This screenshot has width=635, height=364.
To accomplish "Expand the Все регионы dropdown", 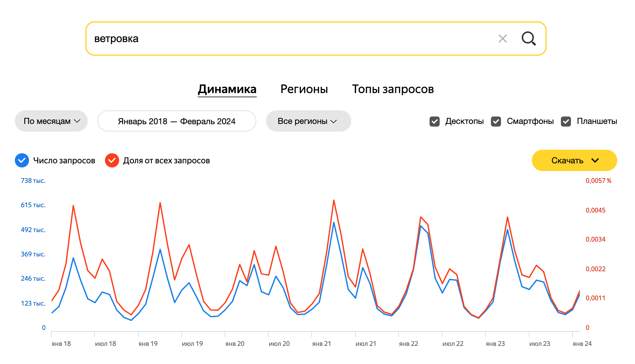I will pos(308,121).
